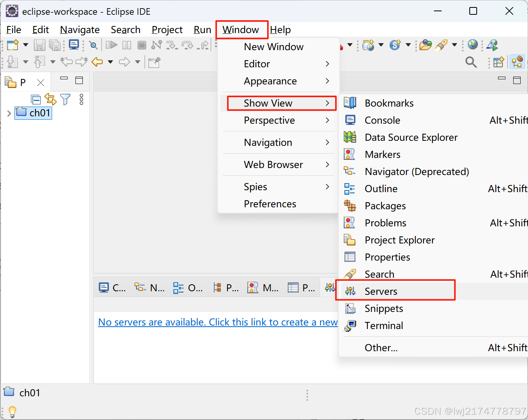The height and width of the screenshot is (420, 528).
Task: Open the Edit menu
Action: pyautogui.click(x=40, y=30)
